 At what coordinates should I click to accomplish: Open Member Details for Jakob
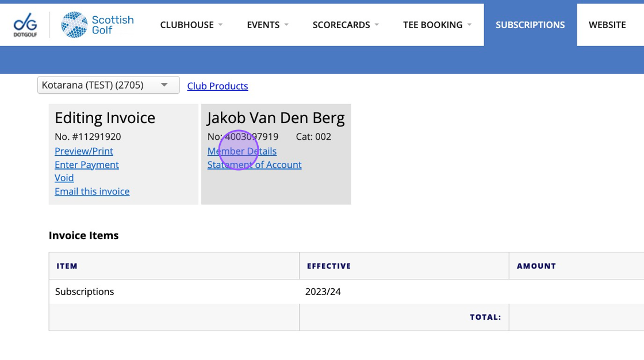[x=242, y=151]
